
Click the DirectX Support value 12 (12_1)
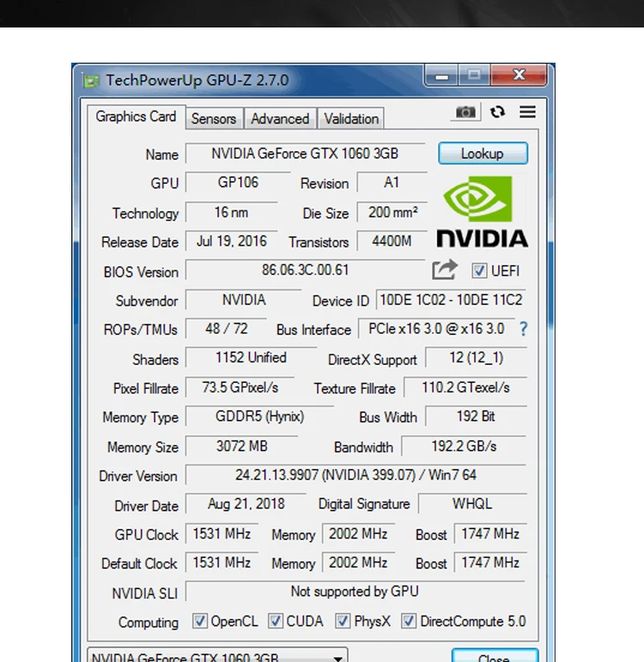point(477,357)
